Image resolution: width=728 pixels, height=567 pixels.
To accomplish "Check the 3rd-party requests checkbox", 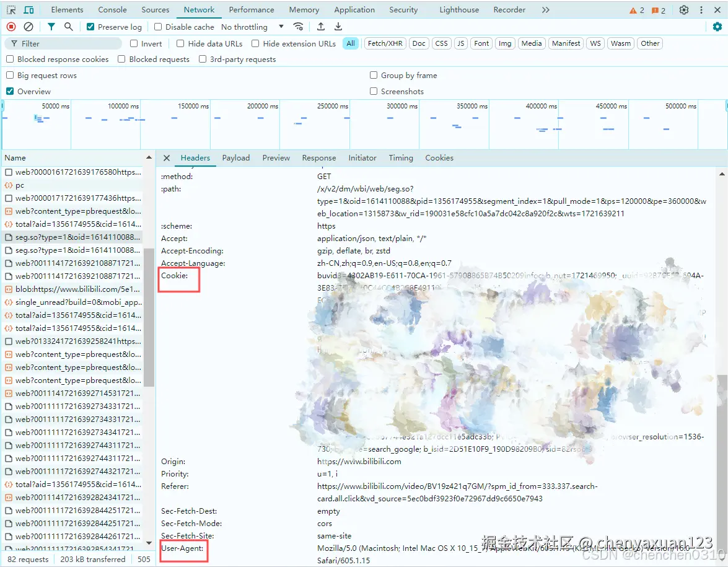I will (203, 59).
